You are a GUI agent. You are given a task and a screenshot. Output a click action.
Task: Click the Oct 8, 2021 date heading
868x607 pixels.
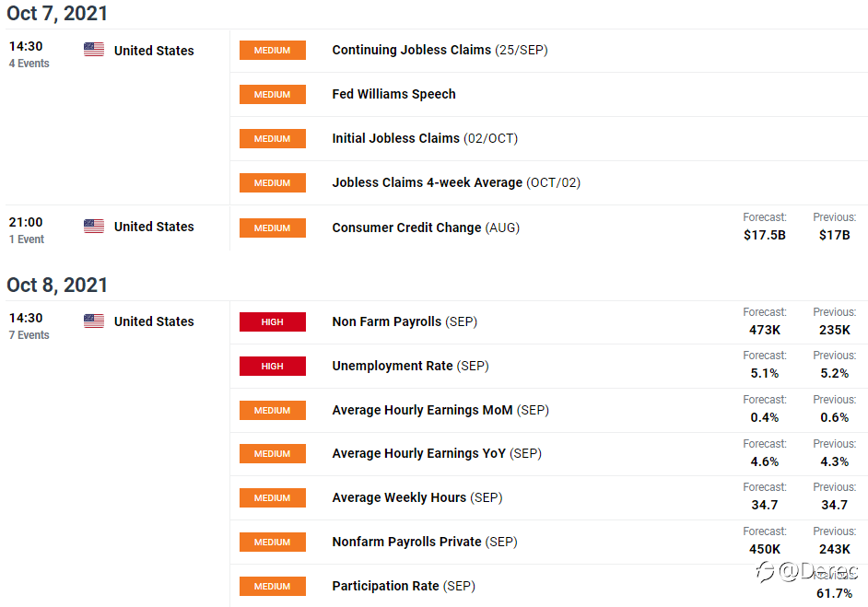(x=57, y=285)
